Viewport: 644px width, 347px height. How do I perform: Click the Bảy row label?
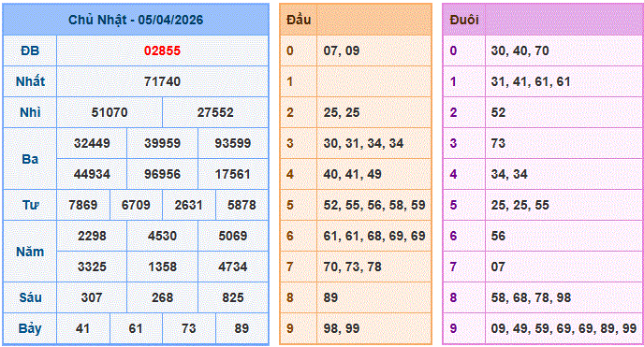[x=30, y=328]
